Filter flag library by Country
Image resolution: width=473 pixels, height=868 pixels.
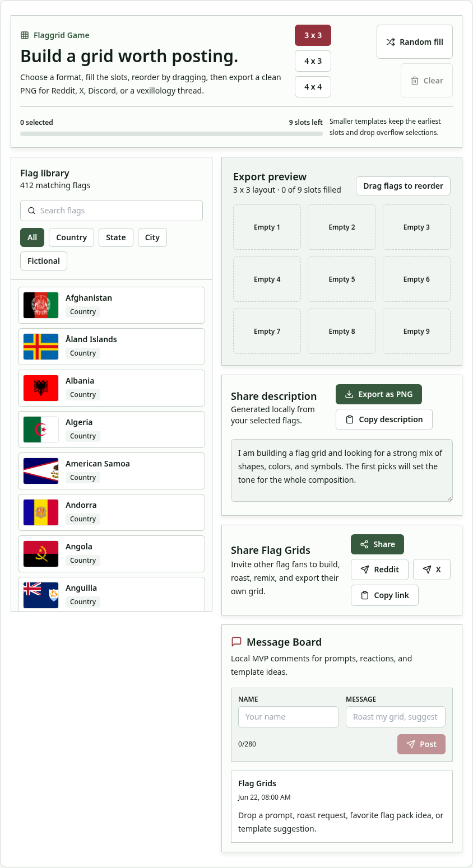[71, 237]
